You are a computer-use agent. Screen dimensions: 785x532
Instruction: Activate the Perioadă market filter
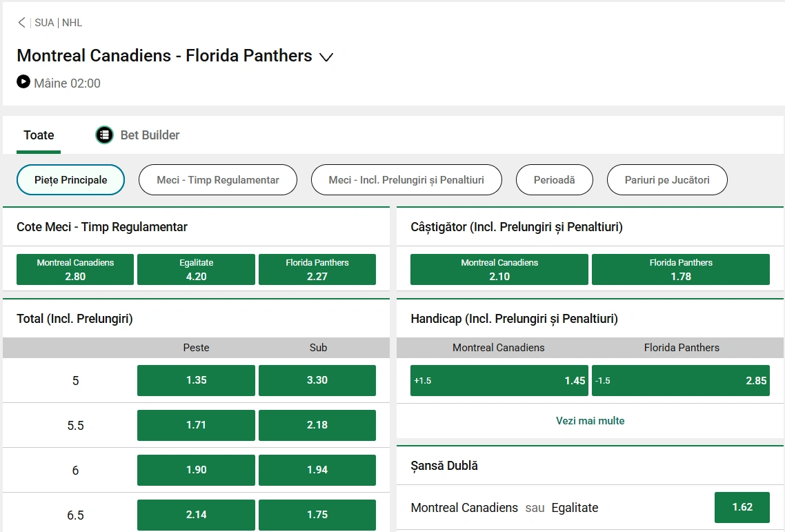[x=554, y=179]
